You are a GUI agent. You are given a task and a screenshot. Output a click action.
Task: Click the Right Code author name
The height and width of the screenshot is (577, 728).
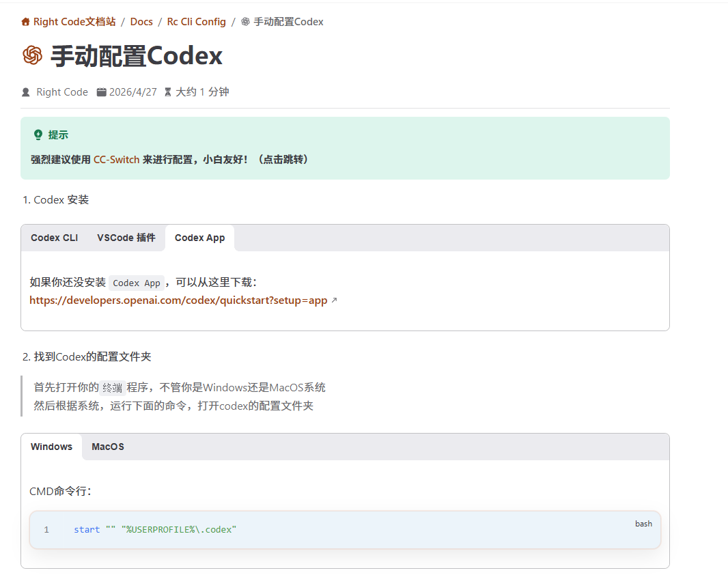pos(62,92)
